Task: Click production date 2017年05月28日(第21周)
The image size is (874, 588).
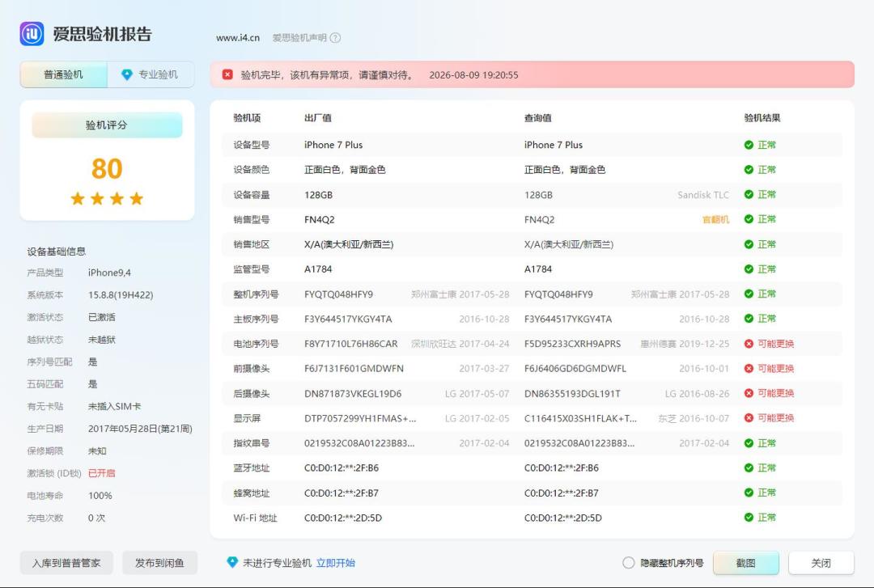Action: (140, 429)
